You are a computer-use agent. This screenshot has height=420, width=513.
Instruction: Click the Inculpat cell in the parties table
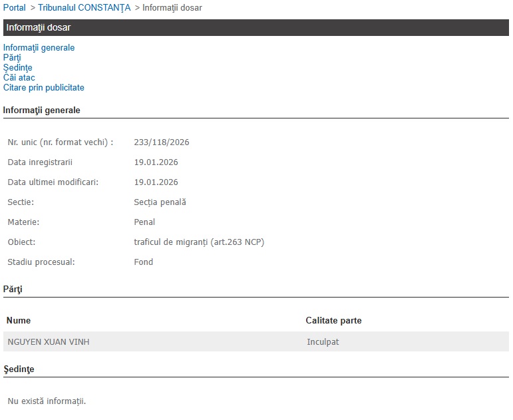pyautogui.click(x=323, y=342)
